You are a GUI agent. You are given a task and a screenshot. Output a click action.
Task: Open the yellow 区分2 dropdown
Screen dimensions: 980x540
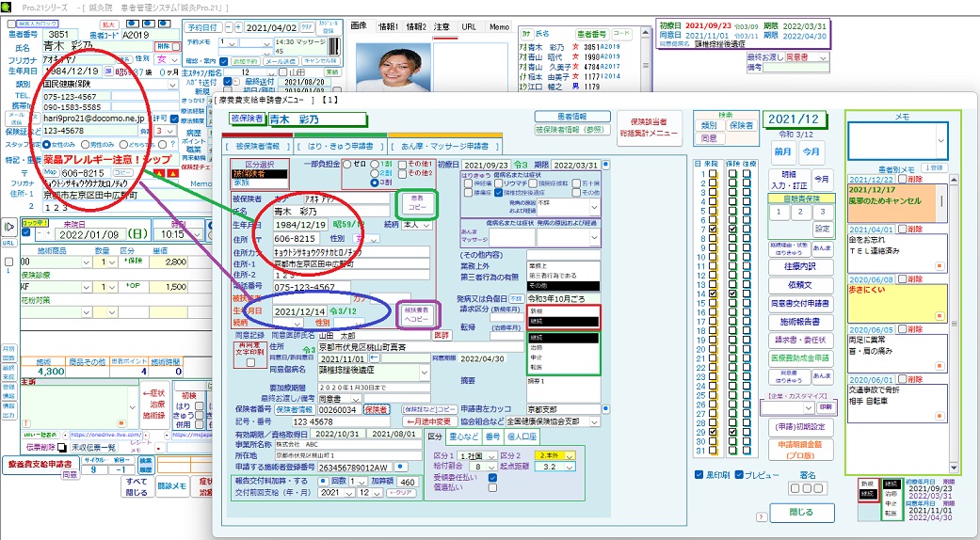click(x=570, y=456)
